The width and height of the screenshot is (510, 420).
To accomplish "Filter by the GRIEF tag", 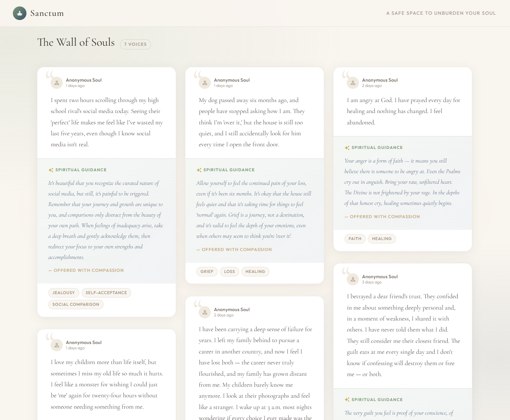I will [207, 271].
